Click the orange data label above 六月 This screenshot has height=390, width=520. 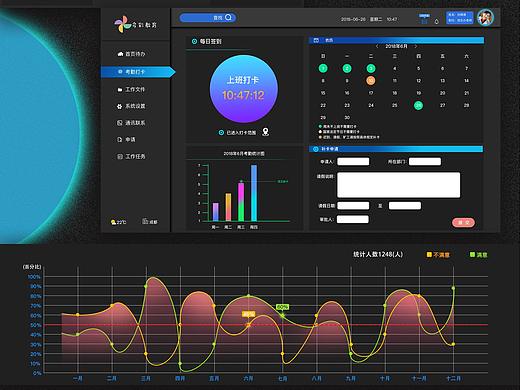point(248,314)
